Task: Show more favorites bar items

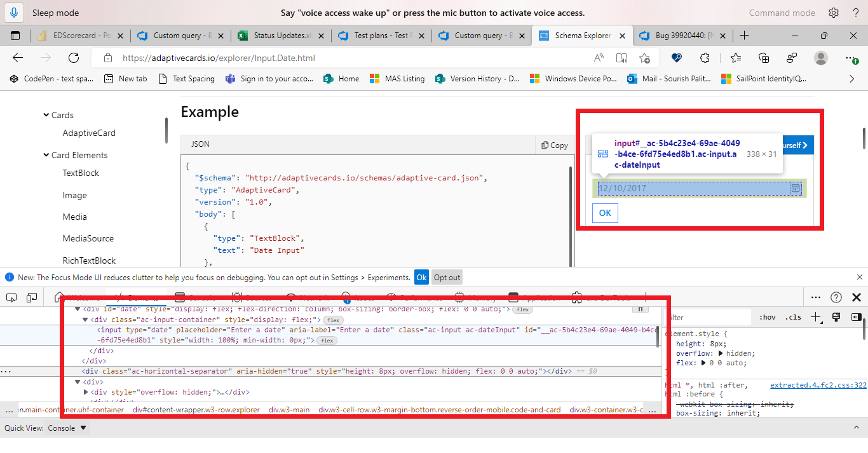Action: 852,79
